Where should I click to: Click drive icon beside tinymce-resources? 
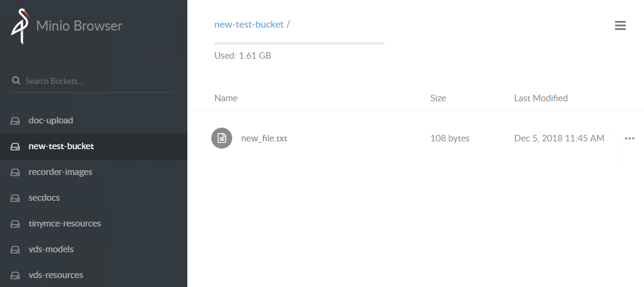point(15,224)
